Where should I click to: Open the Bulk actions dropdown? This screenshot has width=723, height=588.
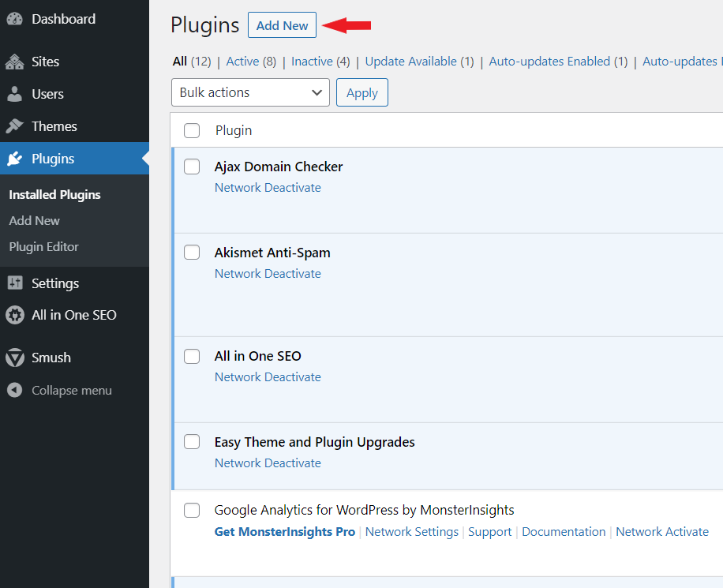click(x=250, y=92)
